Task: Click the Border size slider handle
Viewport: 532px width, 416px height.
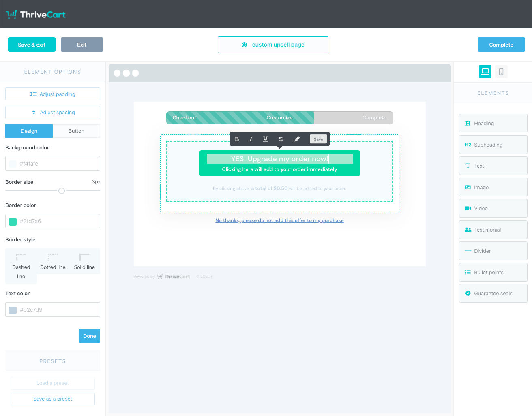Action: coord(62,191)
